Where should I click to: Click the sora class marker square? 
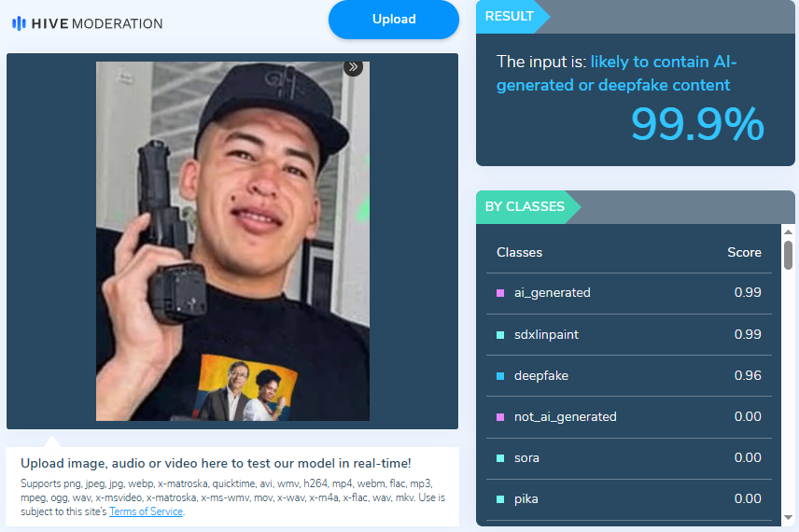coord(500,458)
